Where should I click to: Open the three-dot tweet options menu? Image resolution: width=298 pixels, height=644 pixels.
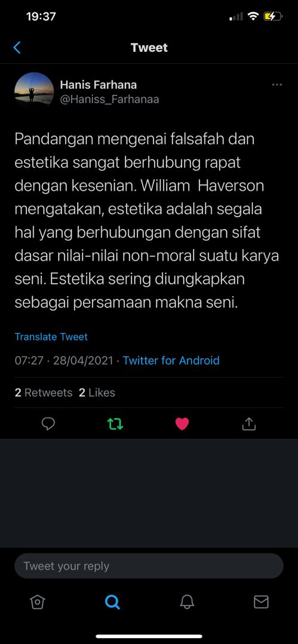coord(277,85)
